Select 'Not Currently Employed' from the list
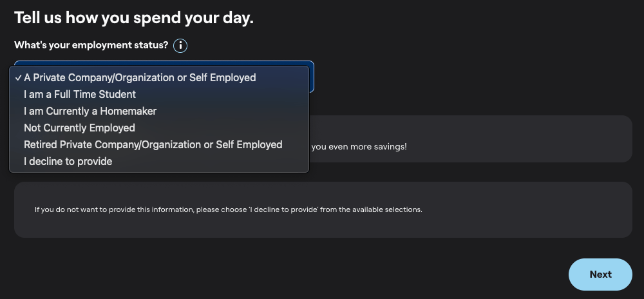 pyautogui.click(x=79, y=128)
